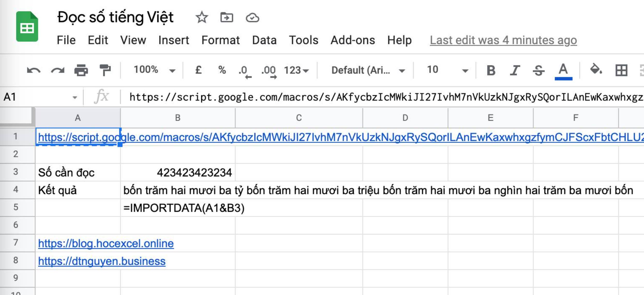Viewport: 644px width, 295px height.
Task: Open the Format menu
Action: tap(220, 40)
